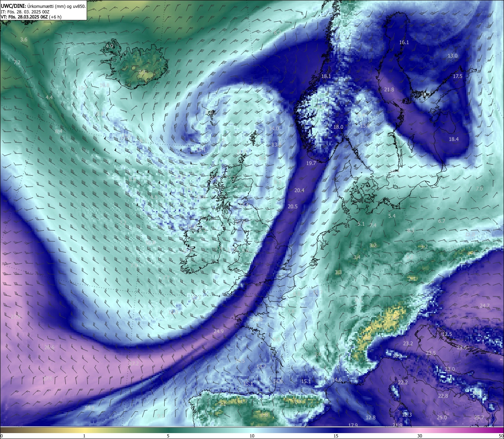This screenshot has height=439, width=504.
Task: Click the 19.7 value on the map
Action: pyautogui.click(x=311, y=163)
